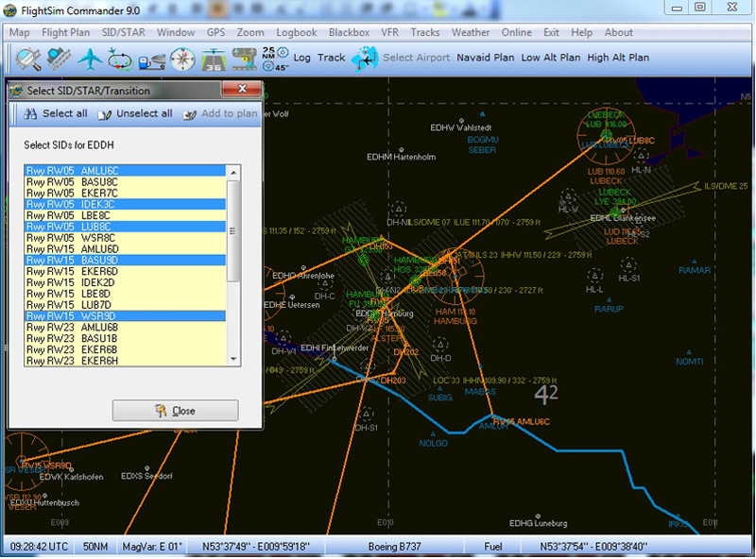Click the Low Alt Plan button
The width and height of the screenshot is (756, 559).
(x=551, y=58)
